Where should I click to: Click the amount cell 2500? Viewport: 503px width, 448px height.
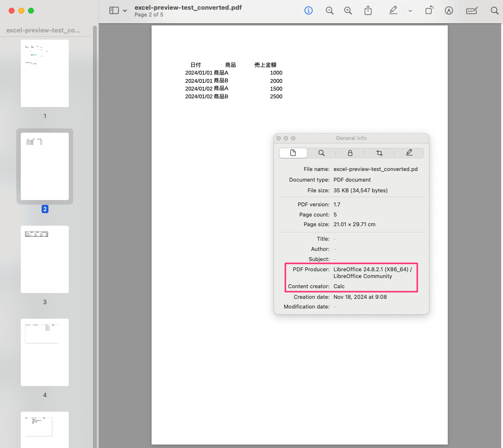pos(276,96)
